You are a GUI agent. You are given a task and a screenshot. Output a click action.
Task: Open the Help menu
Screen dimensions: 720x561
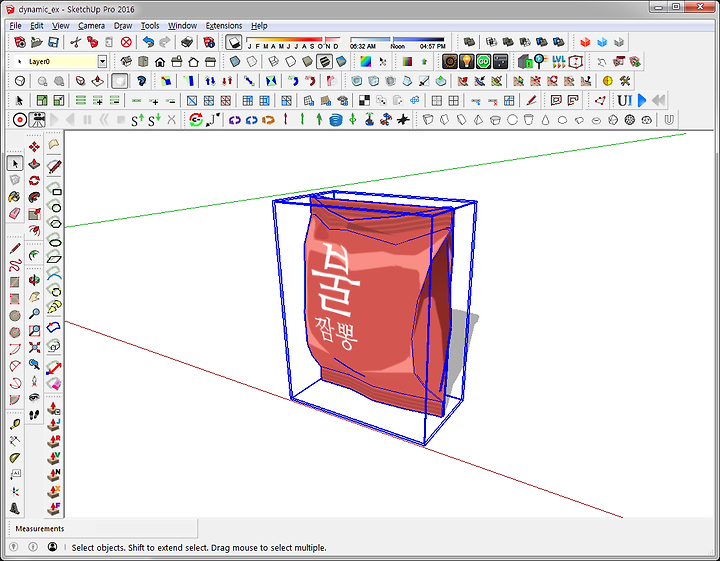[x=259, y=26]
